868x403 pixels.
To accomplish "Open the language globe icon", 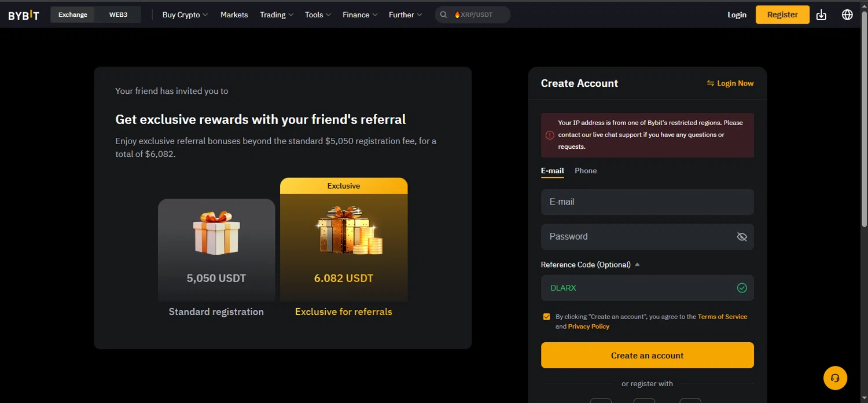I will coord(847,15).
